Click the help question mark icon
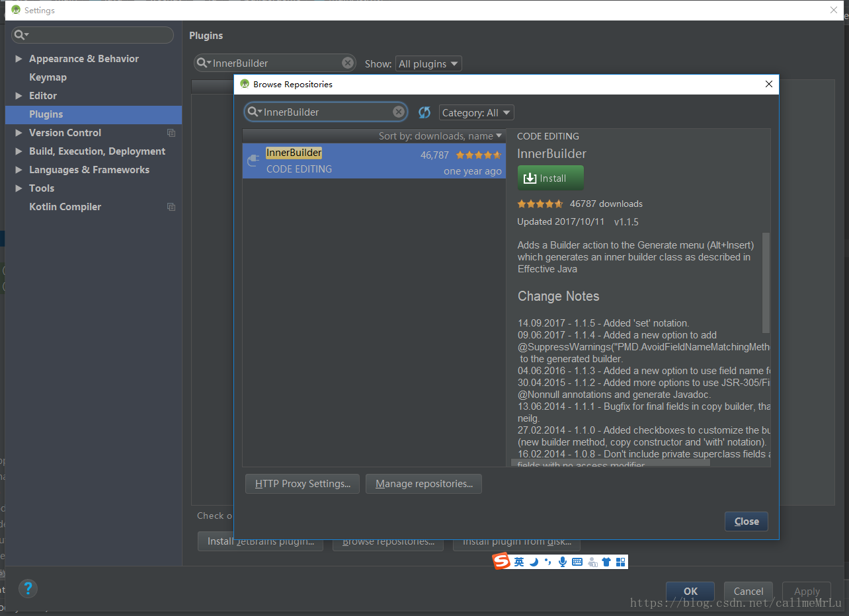 pyautogui.click(x=28, y=588)
